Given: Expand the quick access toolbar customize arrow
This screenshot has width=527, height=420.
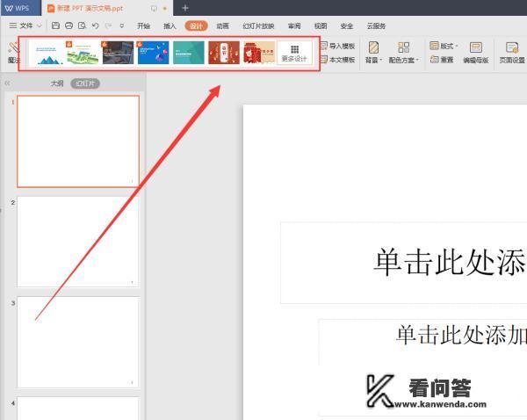Looking at the screenshot, I should [x=122, y=25].
